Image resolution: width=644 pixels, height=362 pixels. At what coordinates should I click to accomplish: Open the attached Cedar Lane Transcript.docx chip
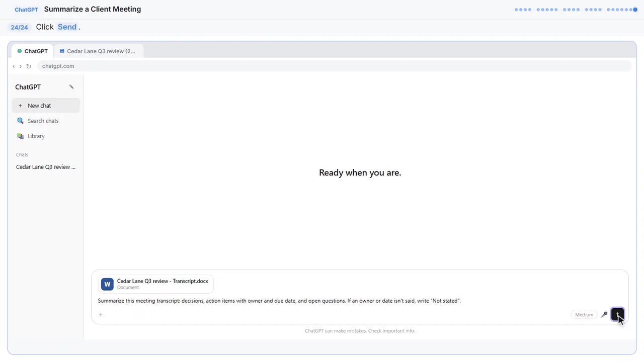coord(156,284)
